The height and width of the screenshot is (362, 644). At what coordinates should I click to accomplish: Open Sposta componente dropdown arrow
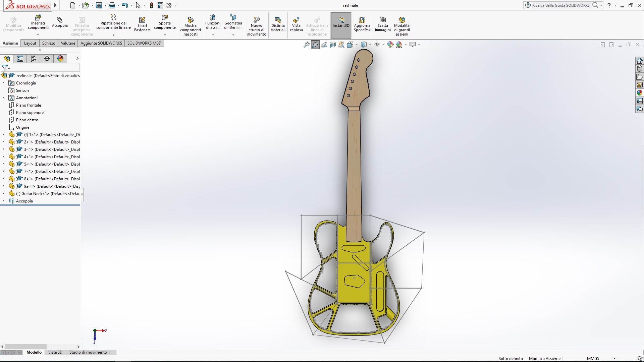pos(165,35)
